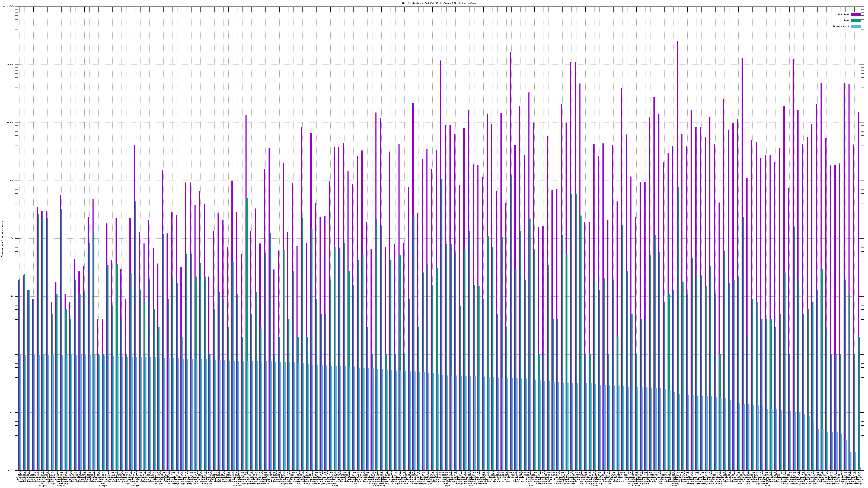Viewport: 868px width, 488px height.
Task: Click the 100 y-axis tick label
Action: click(x=11, y=239)
